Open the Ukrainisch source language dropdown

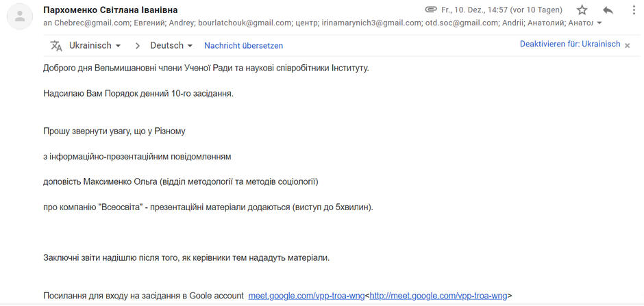pos(95,46)
